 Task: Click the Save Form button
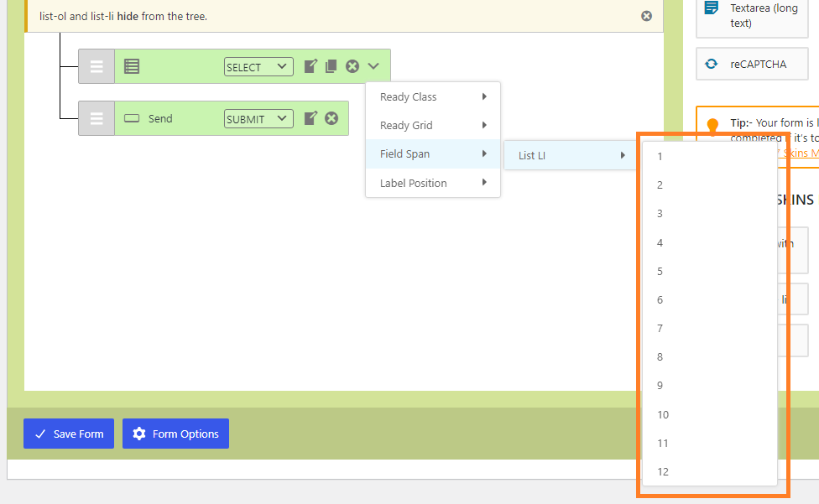point(69,434)
